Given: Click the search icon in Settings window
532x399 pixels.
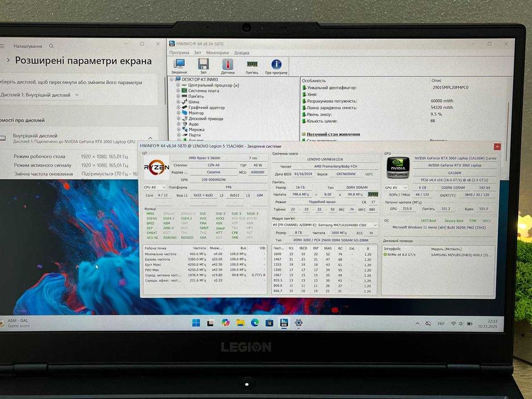Looking at the screenshot, I should click(51, 46).
